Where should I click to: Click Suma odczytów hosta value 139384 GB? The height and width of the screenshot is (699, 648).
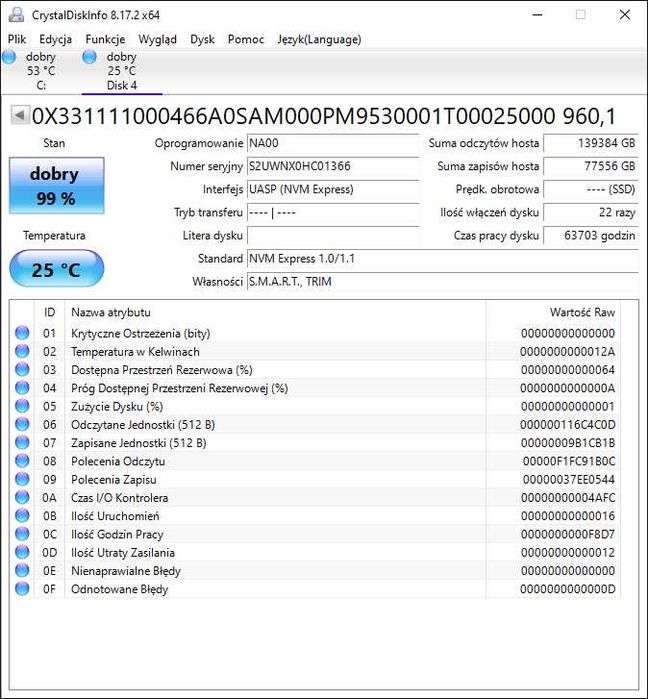[591, 143]
